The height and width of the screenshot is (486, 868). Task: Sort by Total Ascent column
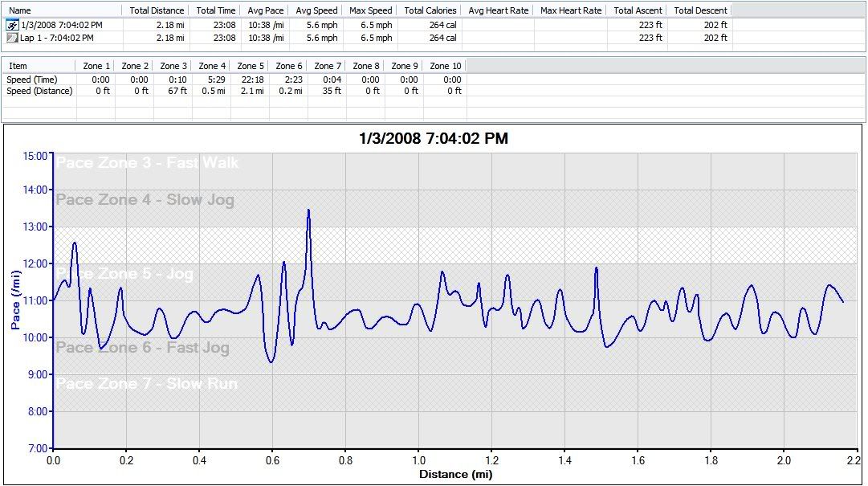pos(638,10)
